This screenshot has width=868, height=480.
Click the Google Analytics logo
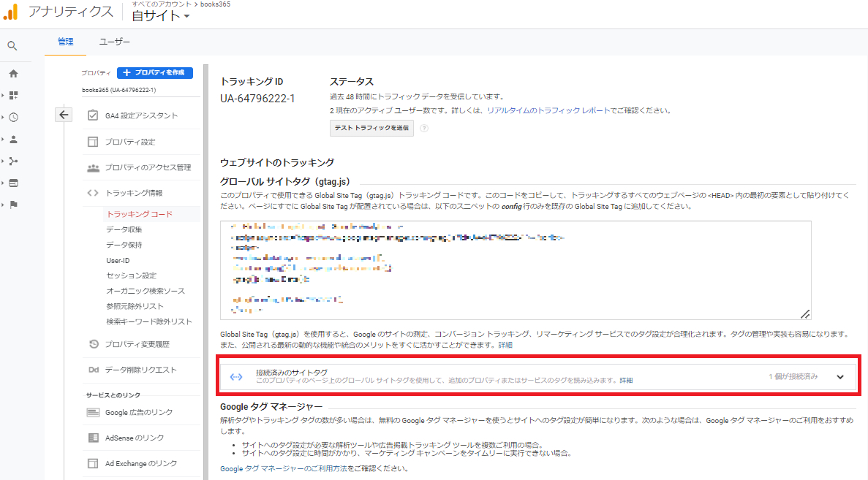click(x=11, y=12)
